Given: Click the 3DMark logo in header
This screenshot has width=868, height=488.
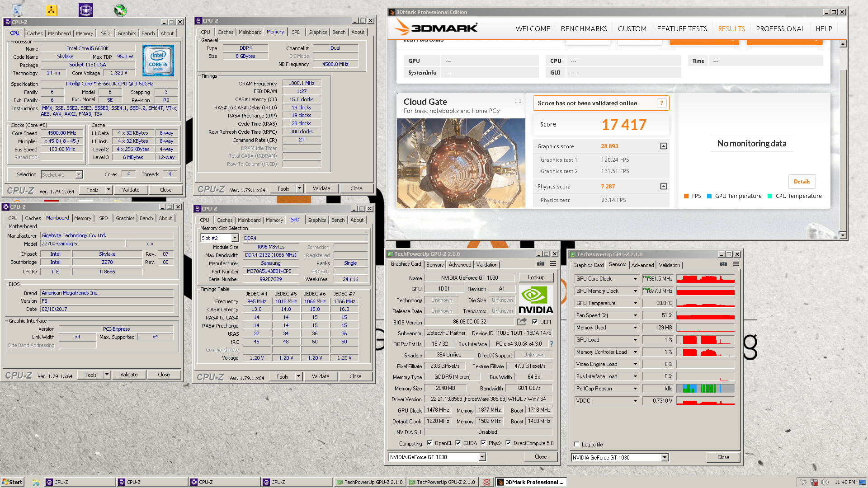Looking at the screenshot, I should [x=436, y=28].
